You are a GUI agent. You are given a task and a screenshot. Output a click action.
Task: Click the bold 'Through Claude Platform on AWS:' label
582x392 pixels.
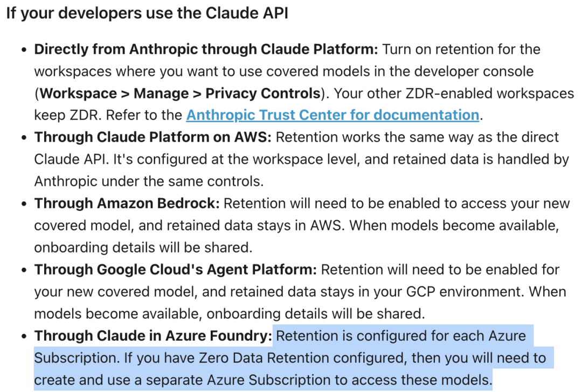tap(153, 137)
